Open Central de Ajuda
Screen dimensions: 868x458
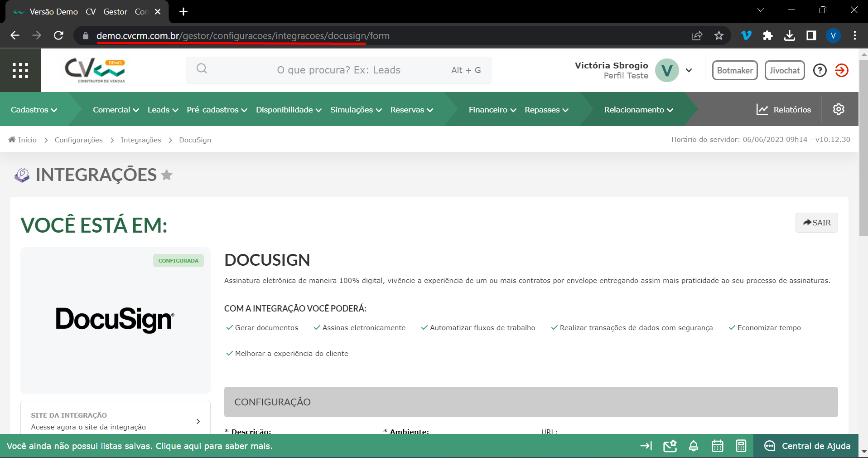pos(807,446)
